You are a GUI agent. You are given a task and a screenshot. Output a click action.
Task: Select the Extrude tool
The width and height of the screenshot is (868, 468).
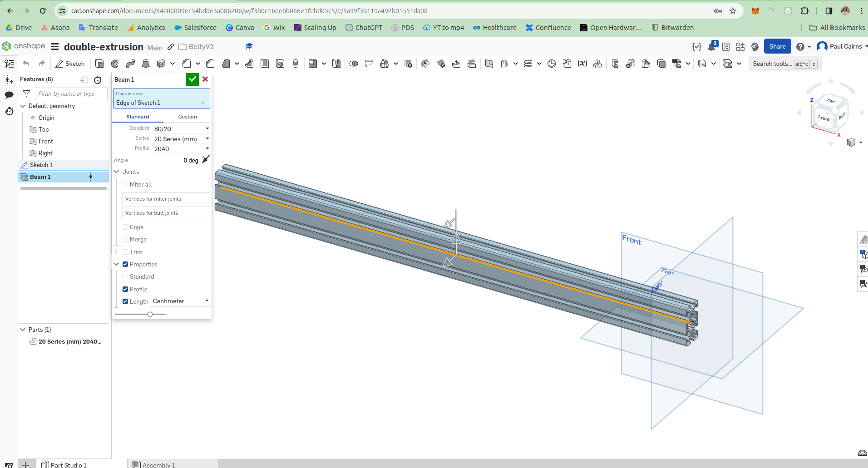click(x=99, y=64)
